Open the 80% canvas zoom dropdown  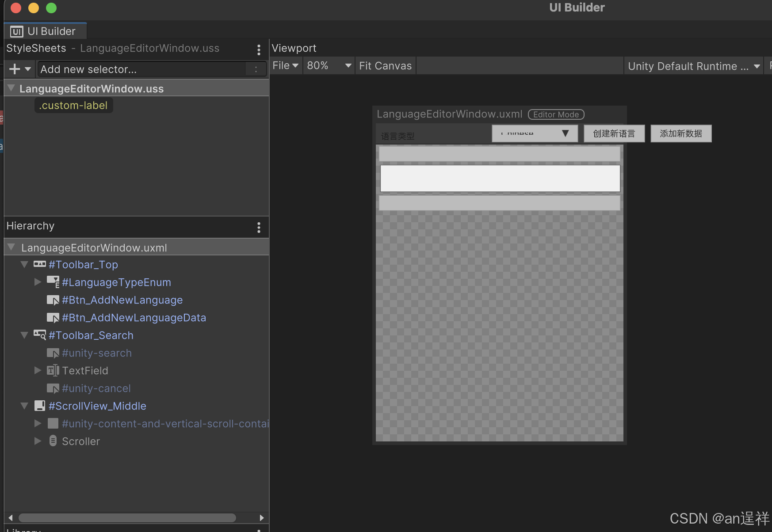(328, 65)
